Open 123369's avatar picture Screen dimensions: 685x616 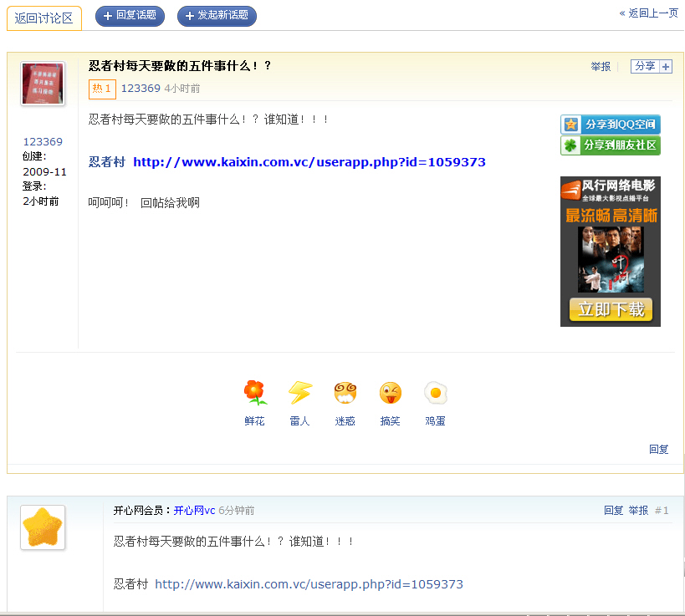click(43, 84)
